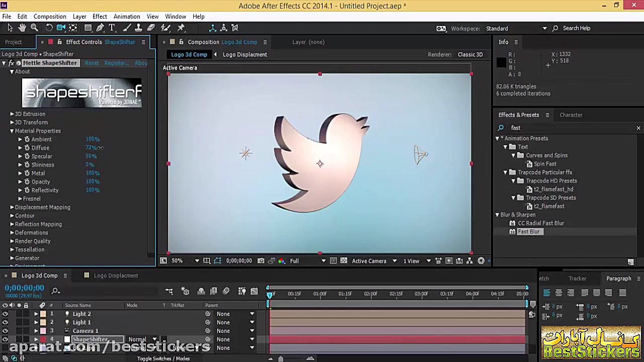Toggle visibility of Camera 1 layer
The height and width of the screenshot is (362, 644).
(x=5, y=331)
